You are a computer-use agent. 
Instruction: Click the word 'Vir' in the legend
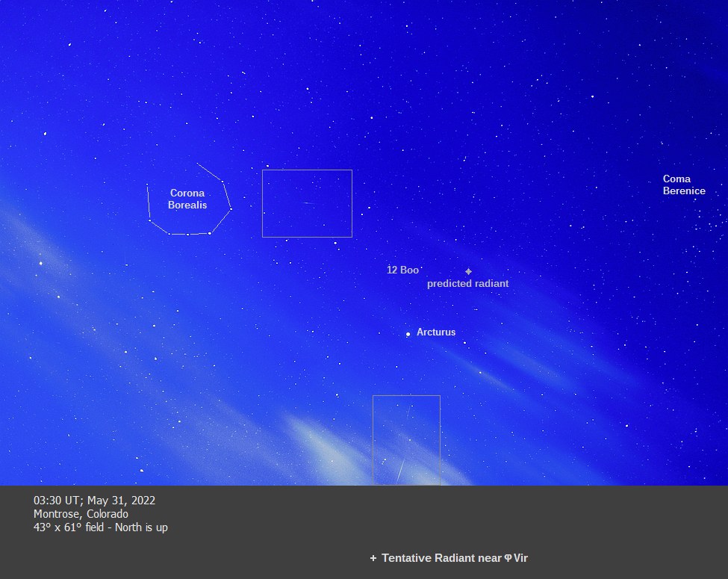[x=520, y=558]
